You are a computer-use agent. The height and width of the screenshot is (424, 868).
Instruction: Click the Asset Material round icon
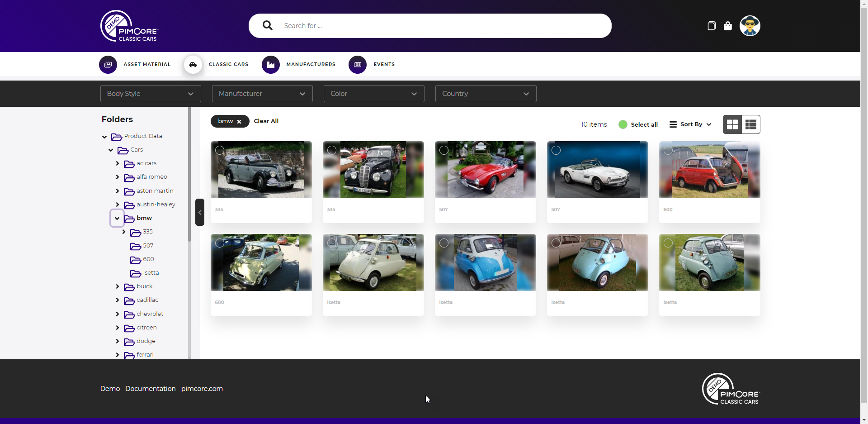pos(108,65)
